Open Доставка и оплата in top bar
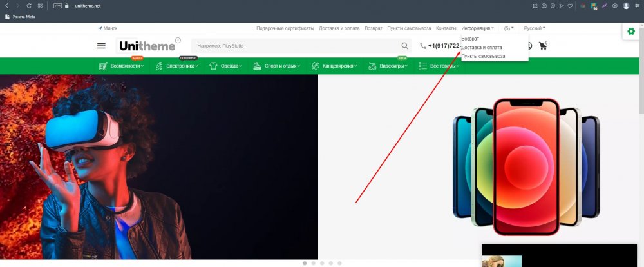 339,28
